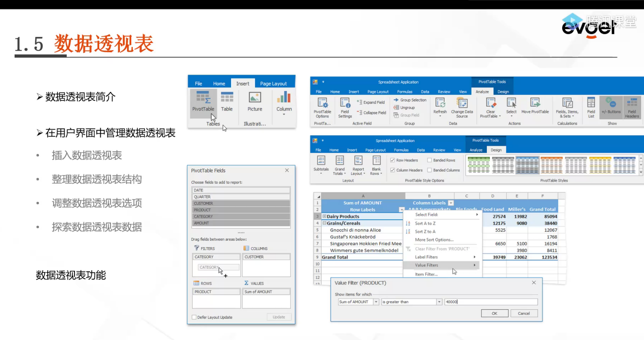This screenshot has width=644, height=340.
Task: Click Expand Field in Analyze ribbon
Action: [371, 102]
